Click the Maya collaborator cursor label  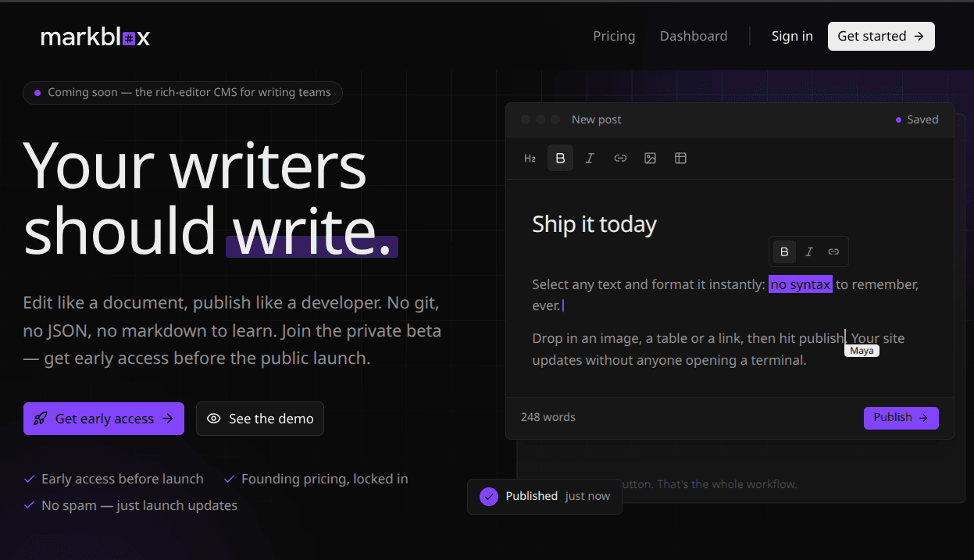[862, 351]
